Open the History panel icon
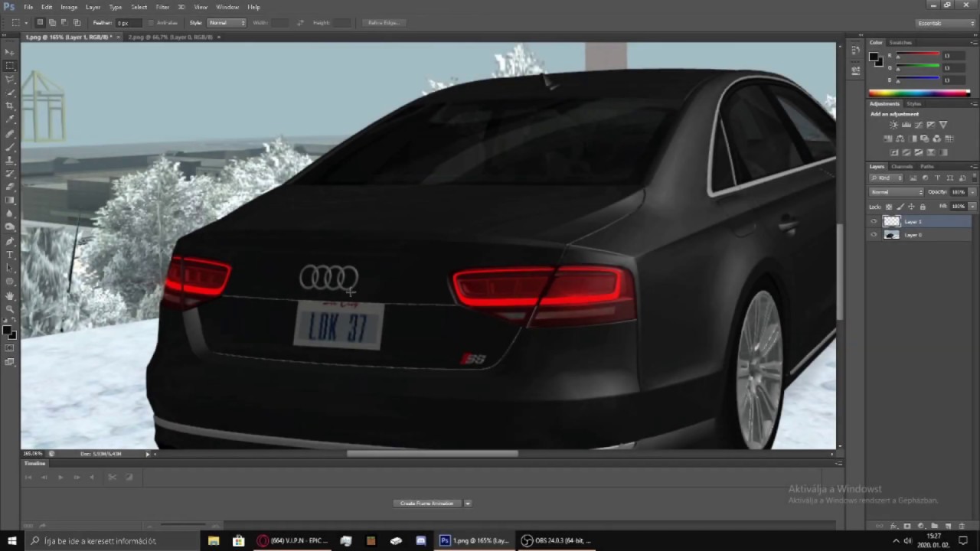 point(855,51)
